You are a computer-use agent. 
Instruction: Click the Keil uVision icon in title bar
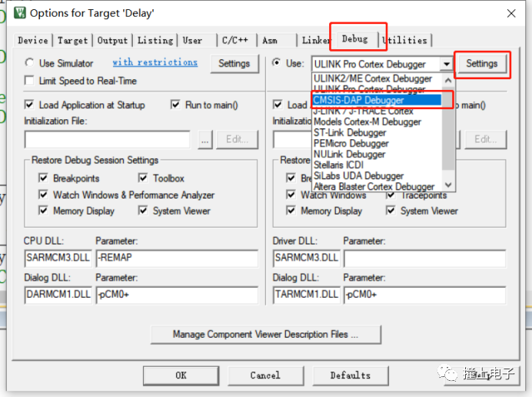[x=20, y=13]
